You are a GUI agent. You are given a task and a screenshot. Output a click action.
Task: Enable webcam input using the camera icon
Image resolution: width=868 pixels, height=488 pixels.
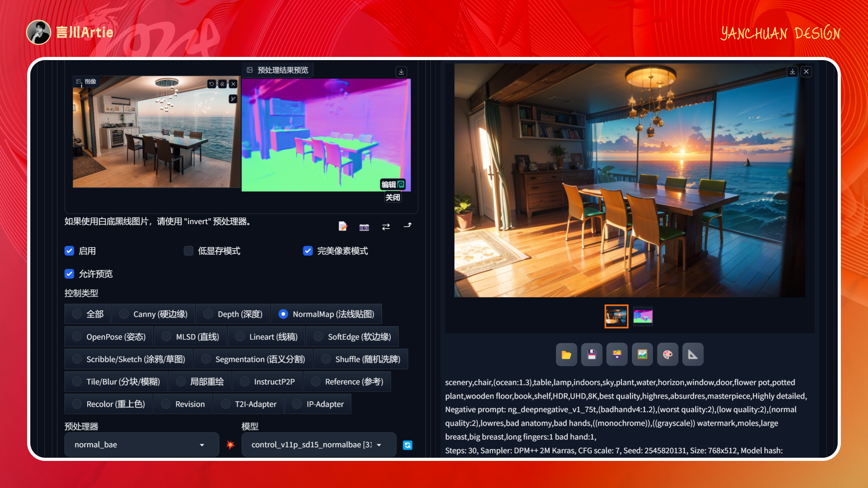[x=364, y=227]
